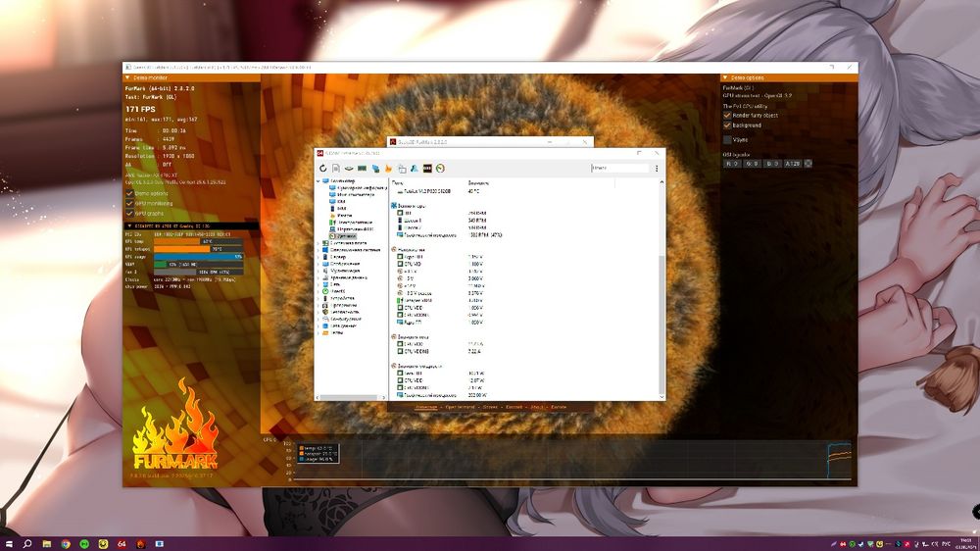The width and height of the screenshot is (980, 551).
Task: Launch the flame stability test icon in AIDA64
Action: coord(388,169)
